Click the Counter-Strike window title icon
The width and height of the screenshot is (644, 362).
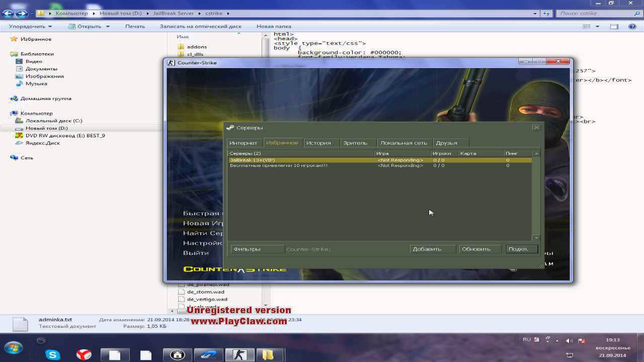pyautogui.click(x=171, y=63)
